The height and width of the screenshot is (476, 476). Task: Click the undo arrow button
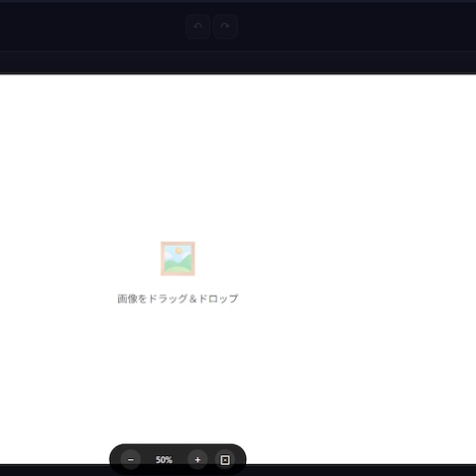pyautogui.click(x=198, y=27)
